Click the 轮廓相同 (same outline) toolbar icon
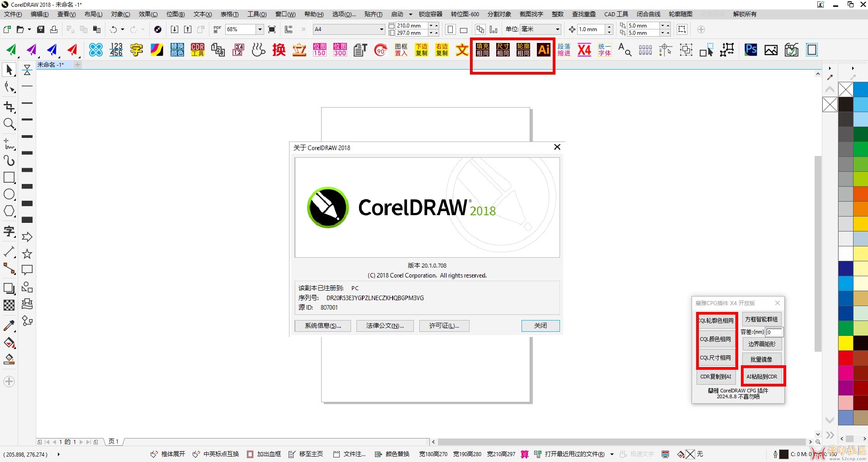The height and width of the screenshot is (462, 868). point(523,50)
